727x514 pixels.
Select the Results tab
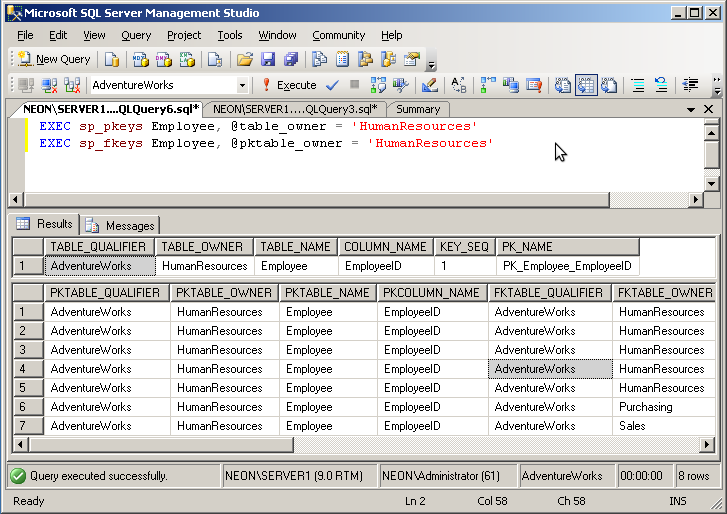(x=45, y=224)
